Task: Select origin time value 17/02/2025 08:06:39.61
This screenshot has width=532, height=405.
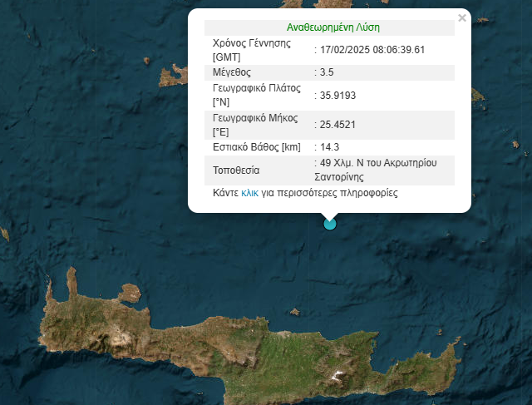Action: pyautogui.click(x=372, y=50)
